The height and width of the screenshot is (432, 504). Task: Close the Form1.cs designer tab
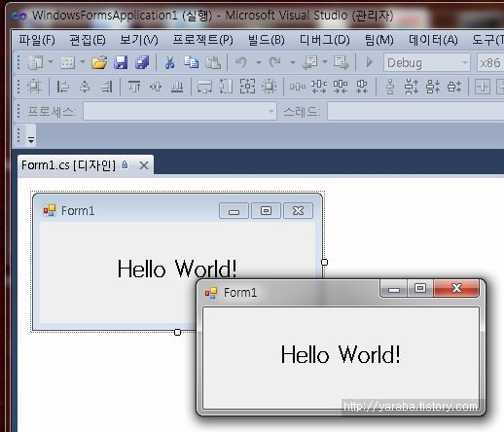coord(144,165)
